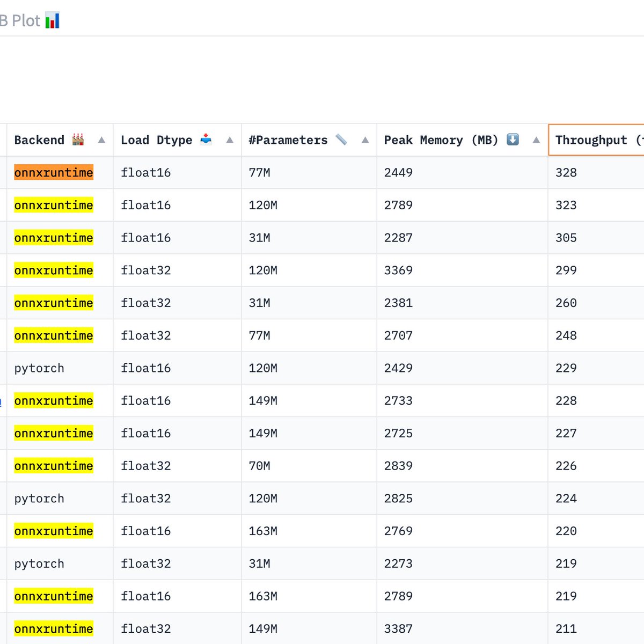This screenshot has height=644, width=644.
Task: Click the throughput value 328
Action: click(566, 172)
